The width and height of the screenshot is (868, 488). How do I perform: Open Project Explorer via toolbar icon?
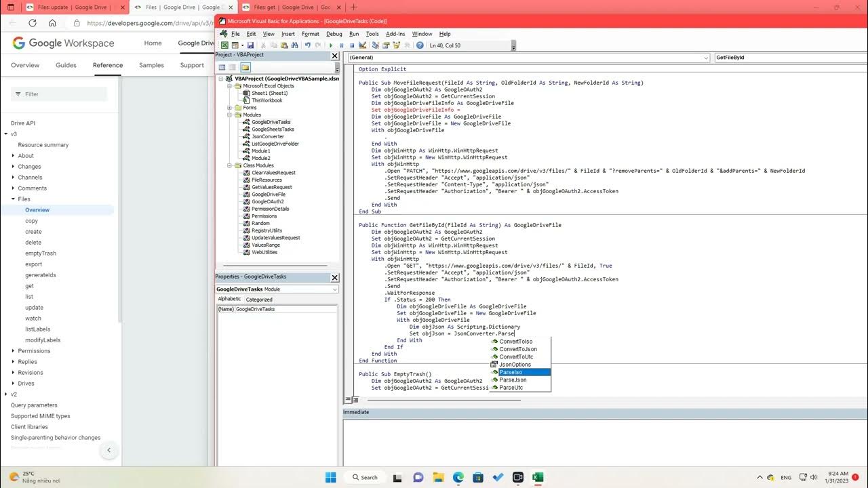click(x=376, y=45)
